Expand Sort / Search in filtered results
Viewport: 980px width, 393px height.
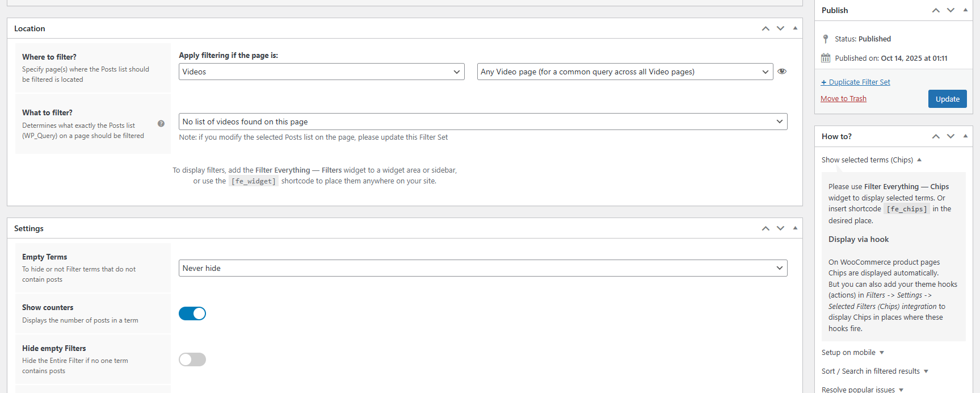click(874, 371)
